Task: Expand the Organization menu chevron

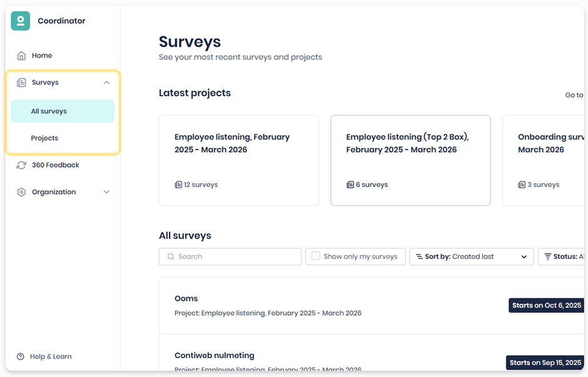Action: 106,192
